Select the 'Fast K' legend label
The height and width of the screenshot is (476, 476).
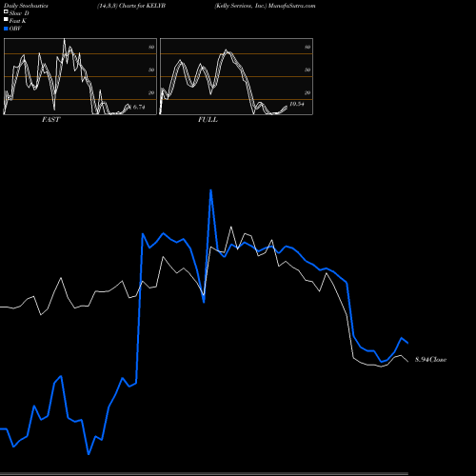[x=18, y=21]
